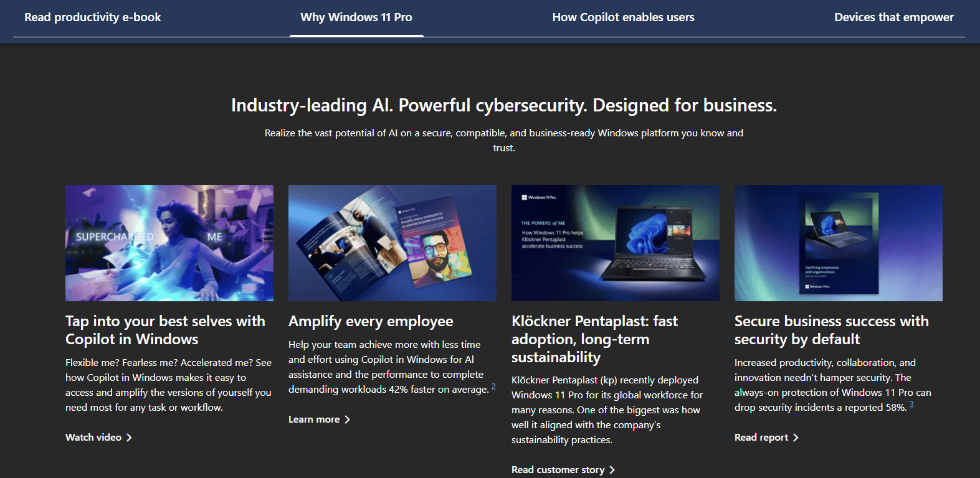Viewport: 980px width, 478px height.
Task: Open the Read report link
Action: pos(761,438)
